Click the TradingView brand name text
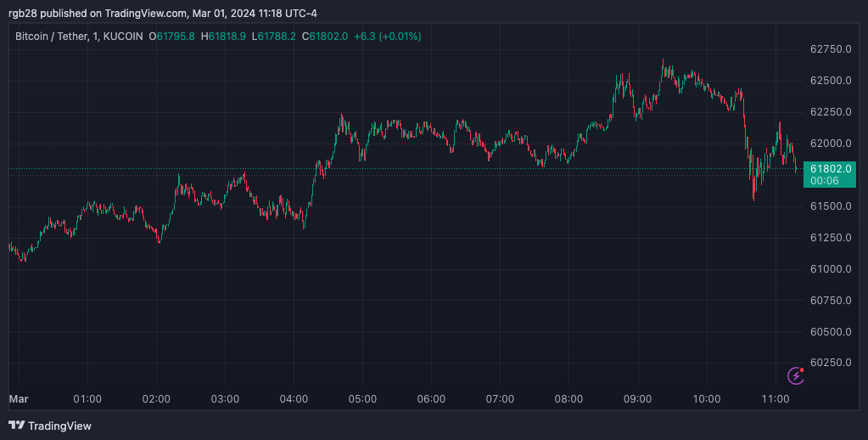868x440 pixels. [59, 426]
